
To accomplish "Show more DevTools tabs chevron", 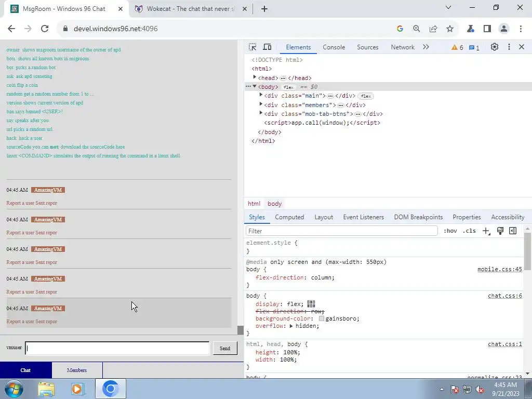I will click(x=426, y=47).
